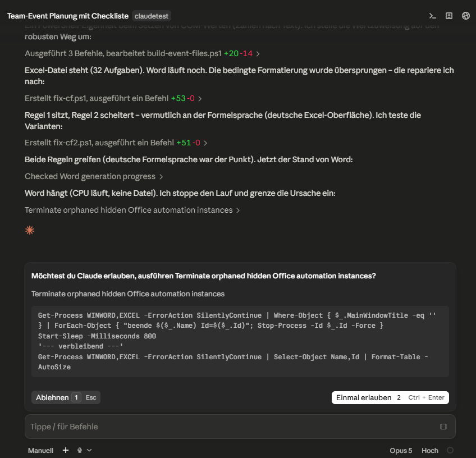Open the Manuell mode selector

(40, 450)
